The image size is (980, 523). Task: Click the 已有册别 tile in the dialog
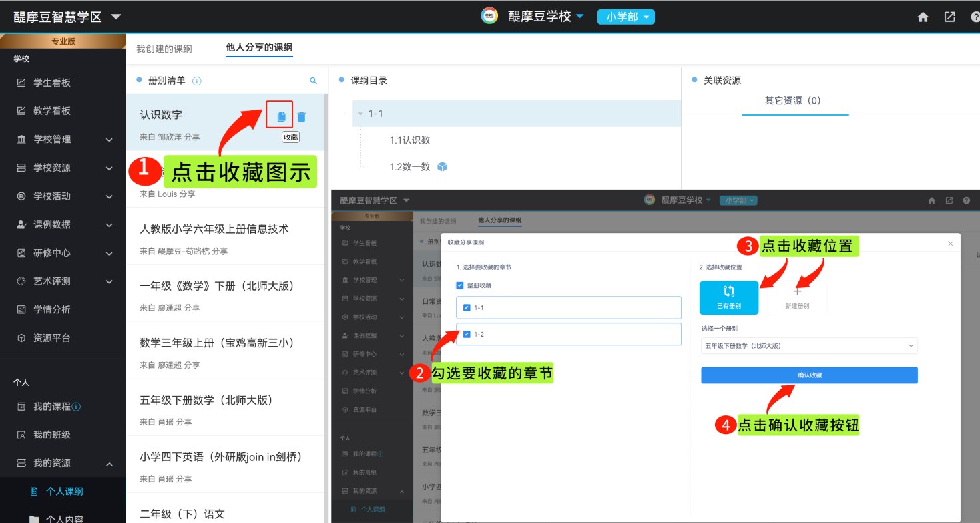click(728, 297)
